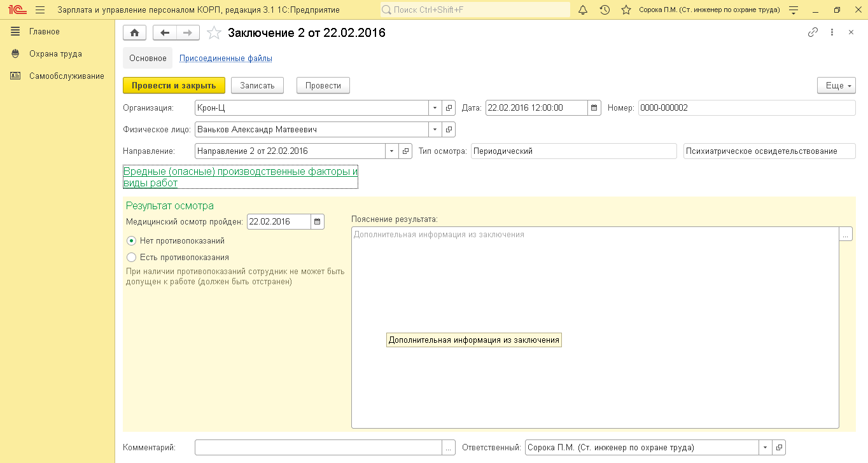Click the Номер input field

pyautogui.click(x=747, y=108)
